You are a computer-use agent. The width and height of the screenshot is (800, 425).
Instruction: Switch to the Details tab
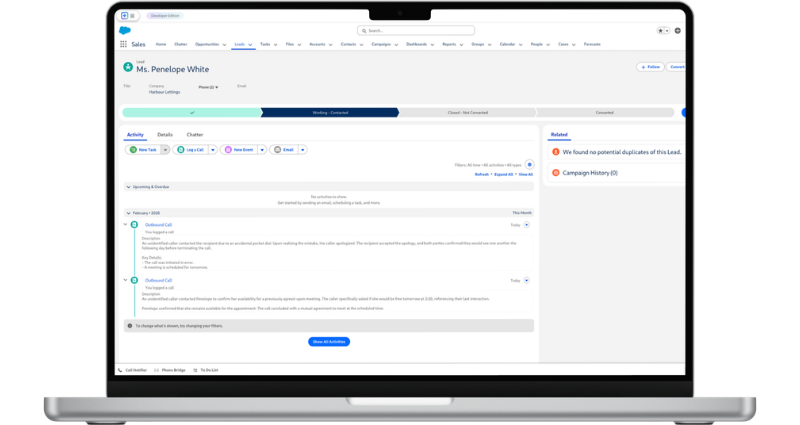tap(165, 135)
